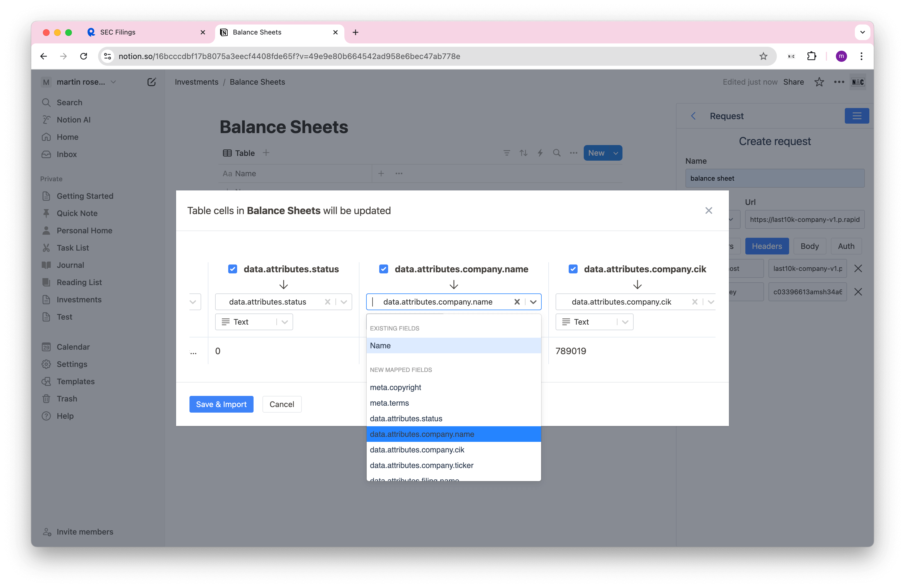Close the table update dialog

pyautogui.click(x=708, y=210)
